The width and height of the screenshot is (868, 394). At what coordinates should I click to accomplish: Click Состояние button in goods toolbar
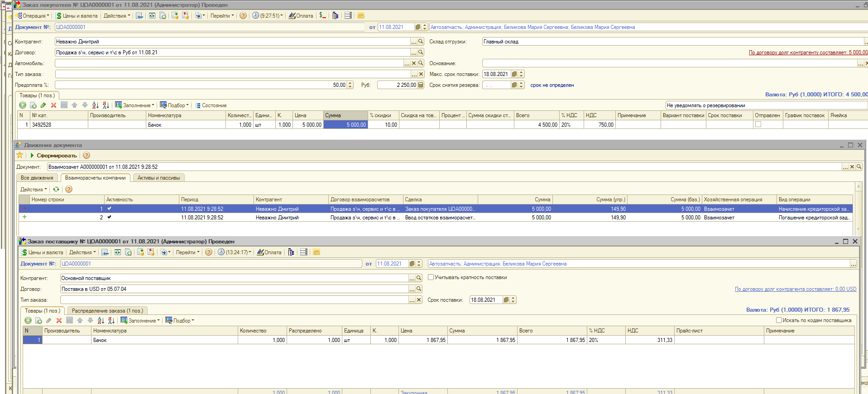pos(211,105)
